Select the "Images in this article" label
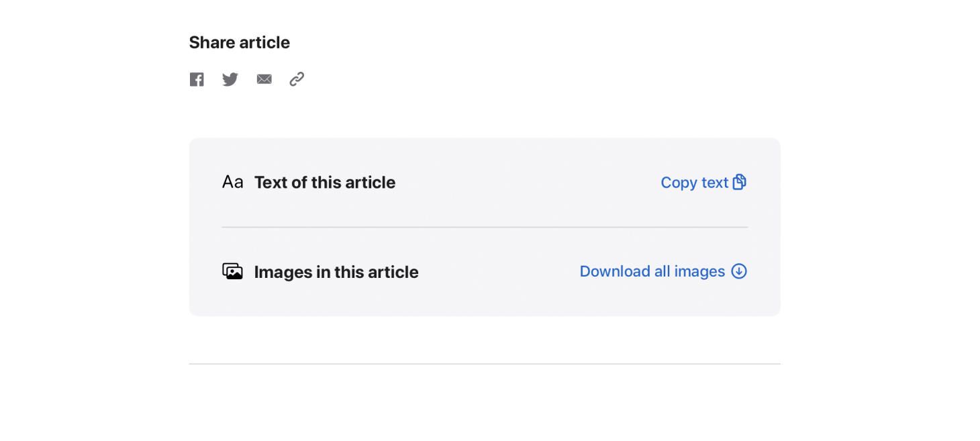Image resolution: width=980 pixels, height=441 pixels. pos(336,272)
